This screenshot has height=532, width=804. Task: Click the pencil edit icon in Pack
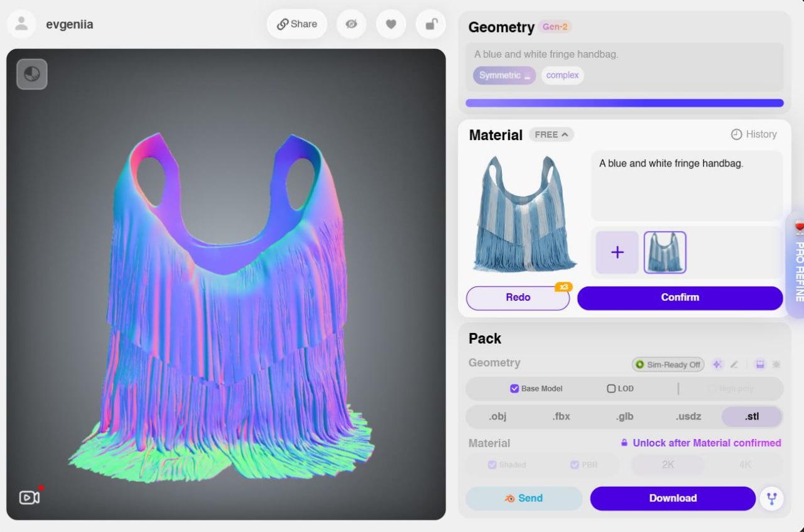(734, 364)
